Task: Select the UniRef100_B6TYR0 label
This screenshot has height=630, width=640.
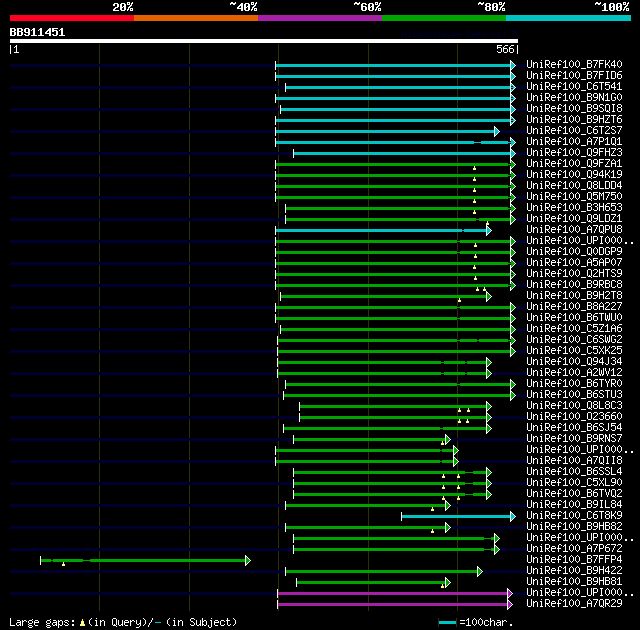Action: (574, 384)
